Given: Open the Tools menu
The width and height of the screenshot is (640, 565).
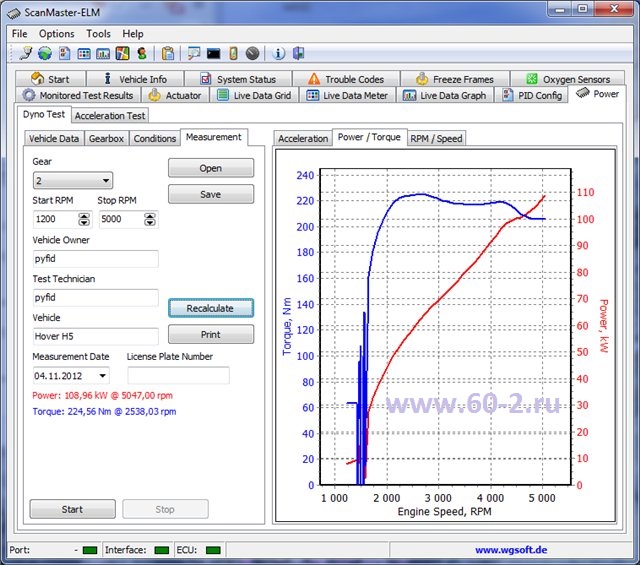Looking at the screenshot, I should 98,33.
